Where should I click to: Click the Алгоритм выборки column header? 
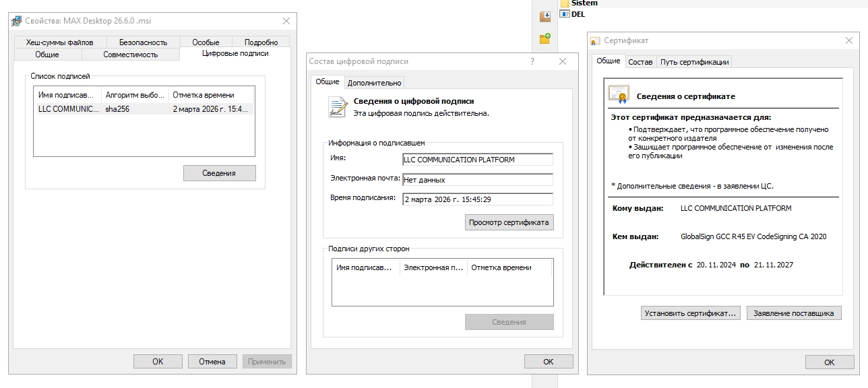click(135, 95)
